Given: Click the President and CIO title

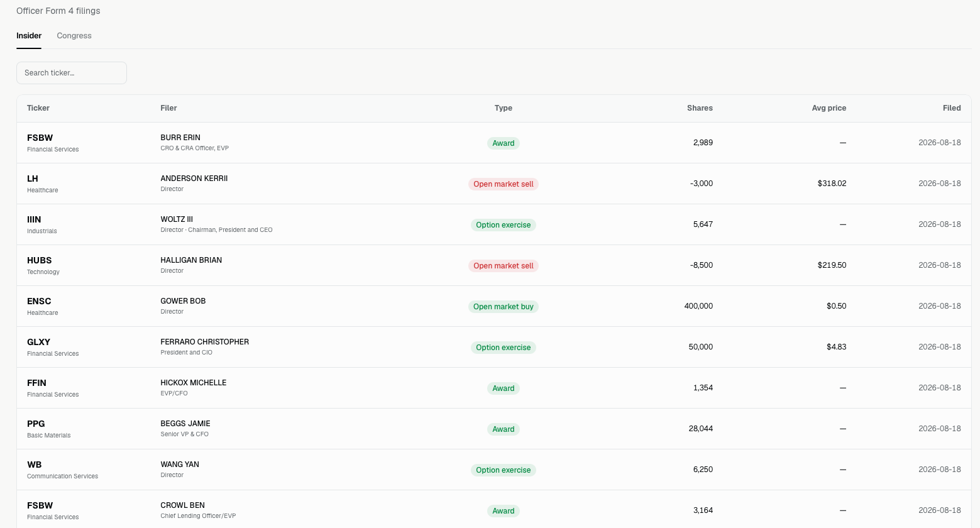Looking at the screenshot, I should (187, 353).
